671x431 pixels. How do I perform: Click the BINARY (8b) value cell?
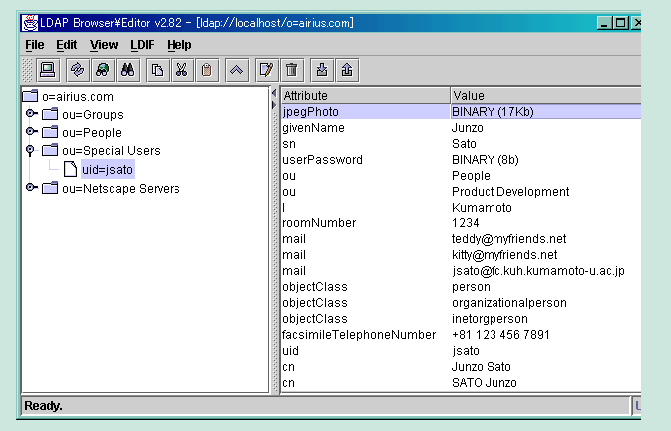point(485,160)
